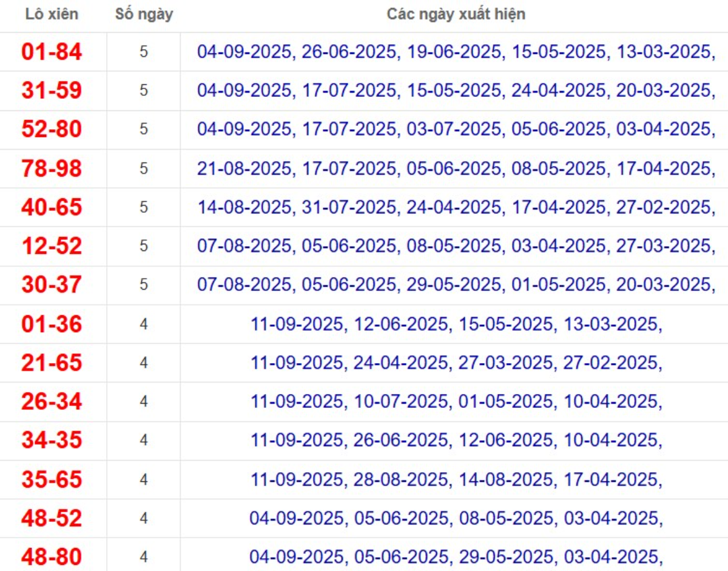Click the 35-65 lô xiên pair
728x571 pixels.
[52, 479]
